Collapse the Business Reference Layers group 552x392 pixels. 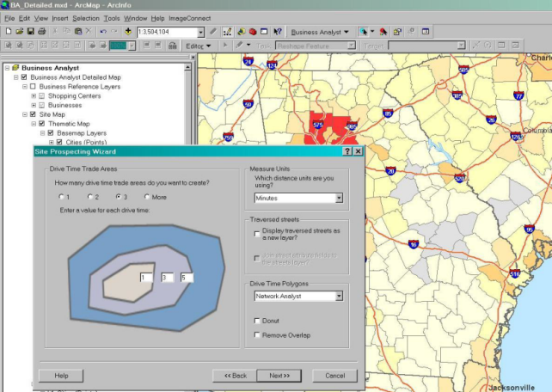coord(25,86)
